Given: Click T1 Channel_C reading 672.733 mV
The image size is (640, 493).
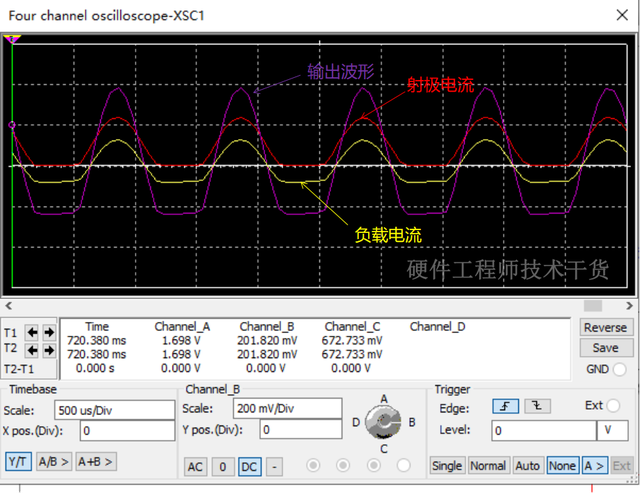Looking at the screenshot, I should click(352, 340).
